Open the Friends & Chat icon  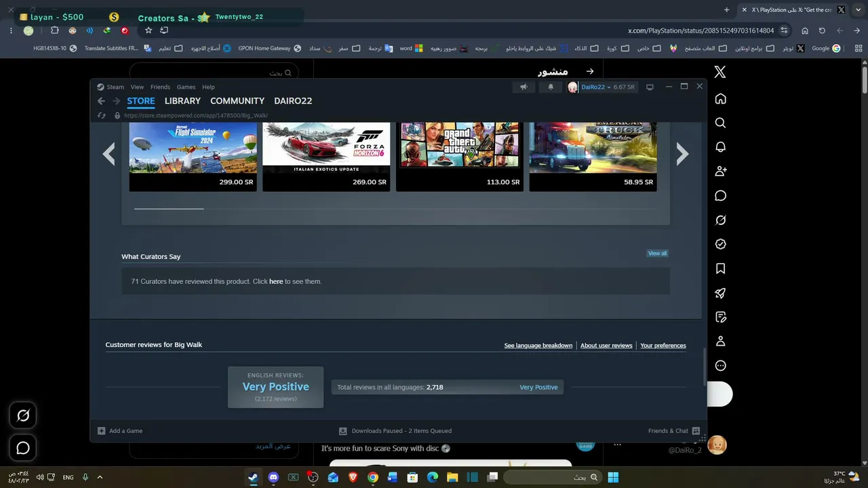click(696, 430)
